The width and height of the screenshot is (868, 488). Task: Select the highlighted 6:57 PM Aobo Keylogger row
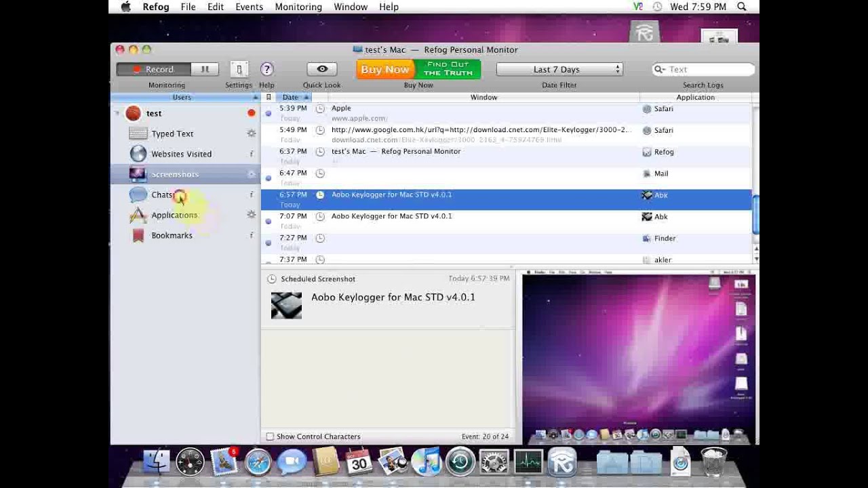[x=507, y=200]
